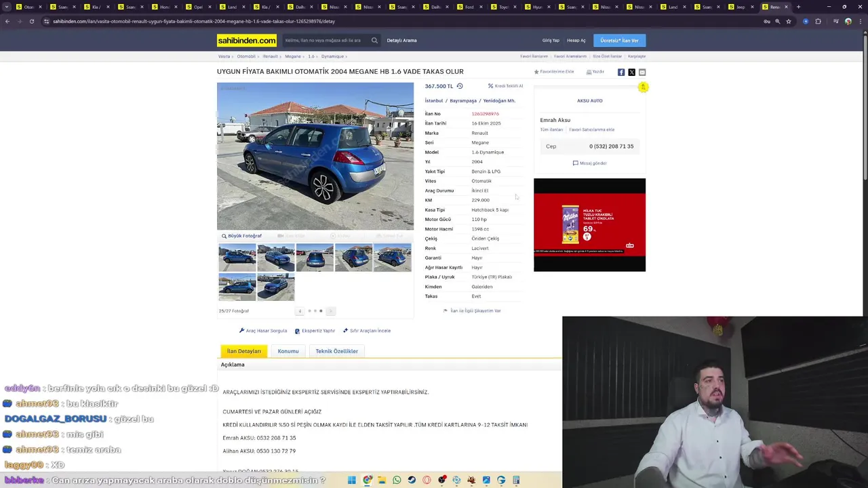Click main car photo
The height and width of the screenshot is (488, 868).
point(315,156)
